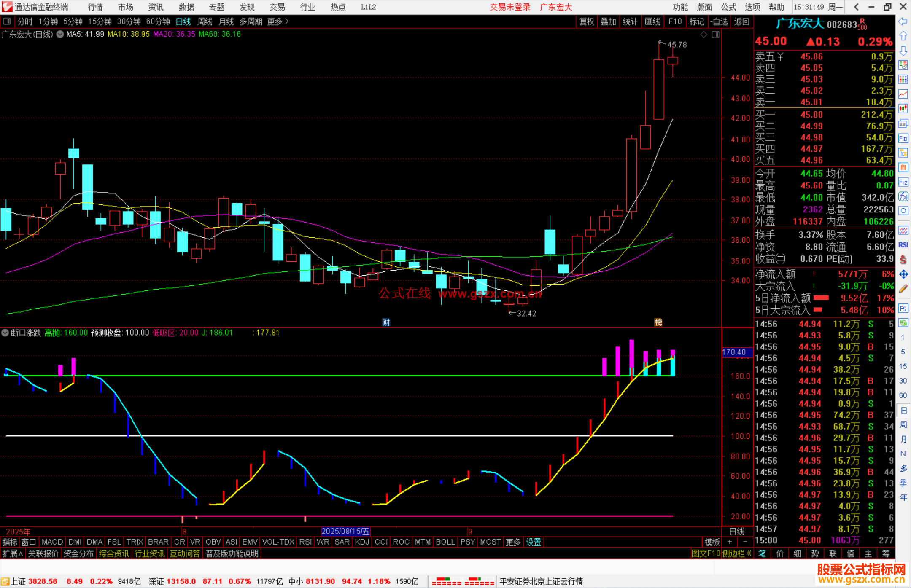Viewport: 911px width, 588px height.
Task: Click the 复权 button
Action: point(587,21)
